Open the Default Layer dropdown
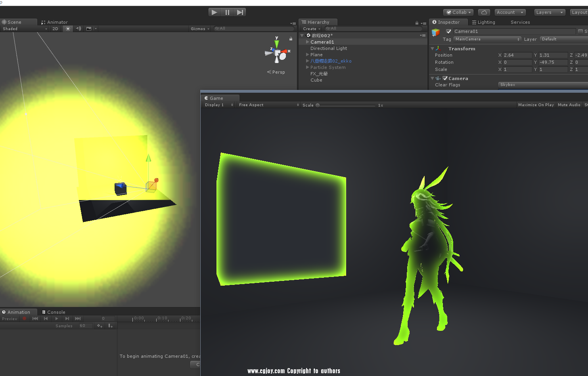588x376 pixels. point(564,39)
